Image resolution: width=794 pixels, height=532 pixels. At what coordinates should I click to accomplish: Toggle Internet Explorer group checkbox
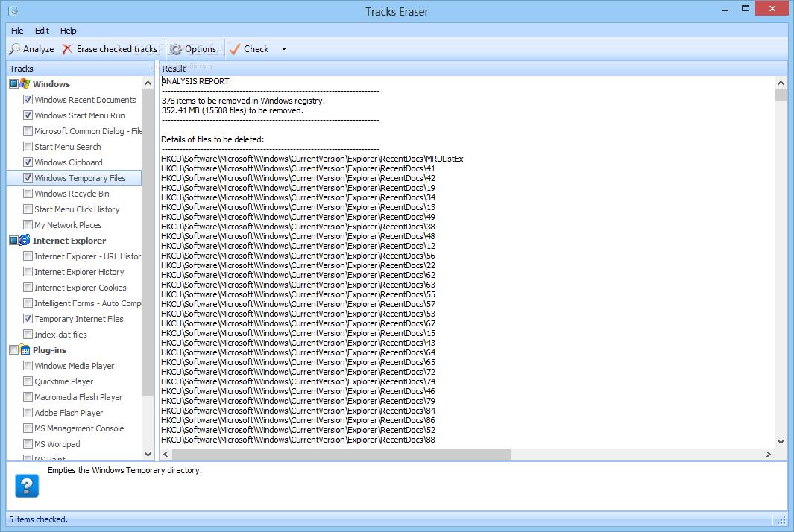point(13,241)
